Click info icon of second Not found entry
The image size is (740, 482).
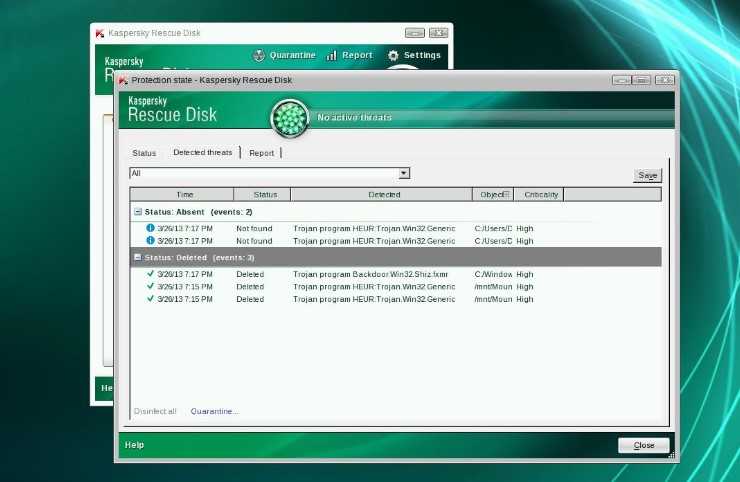tap(150, 240)
